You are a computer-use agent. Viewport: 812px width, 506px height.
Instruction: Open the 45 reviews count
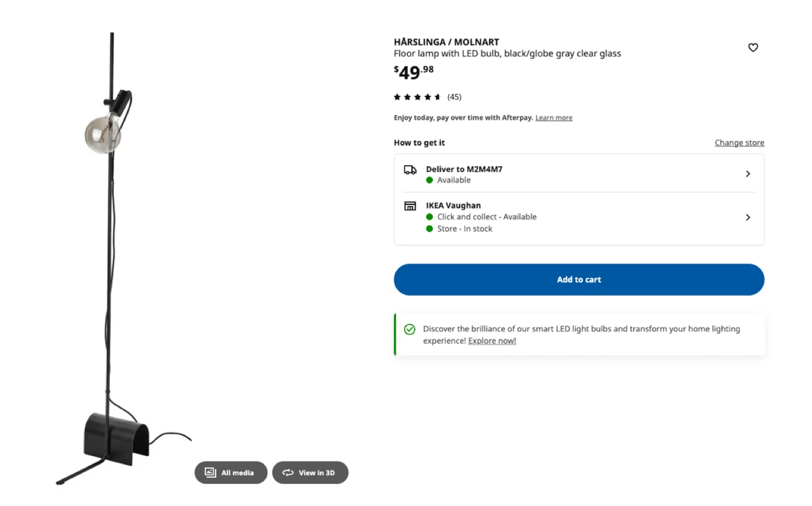coord(454,97)
